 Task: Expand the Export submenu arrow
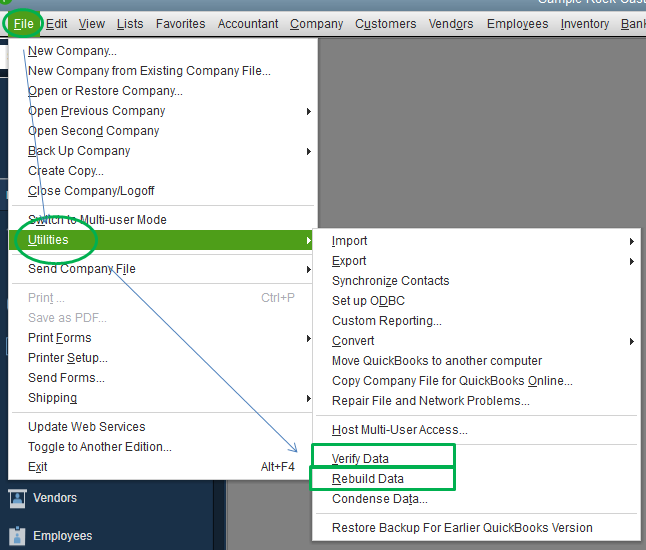click(x=632, y=261)
